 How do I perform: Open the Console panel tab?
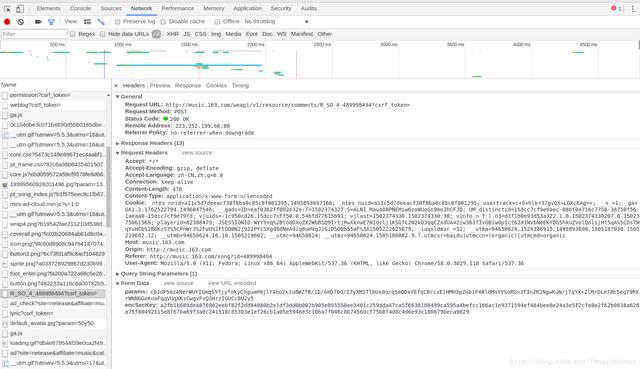click(x=80, y=9)
